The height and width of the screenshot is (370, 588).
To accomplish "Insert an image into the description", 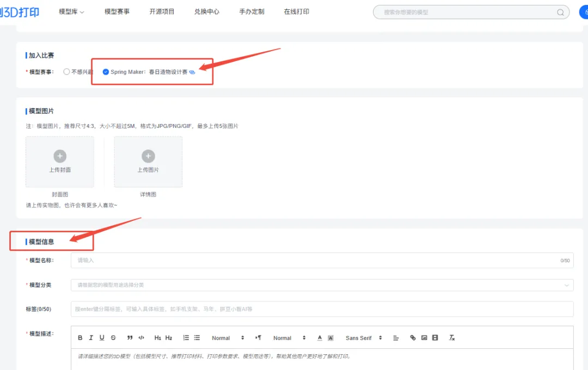I will [424, 338].
